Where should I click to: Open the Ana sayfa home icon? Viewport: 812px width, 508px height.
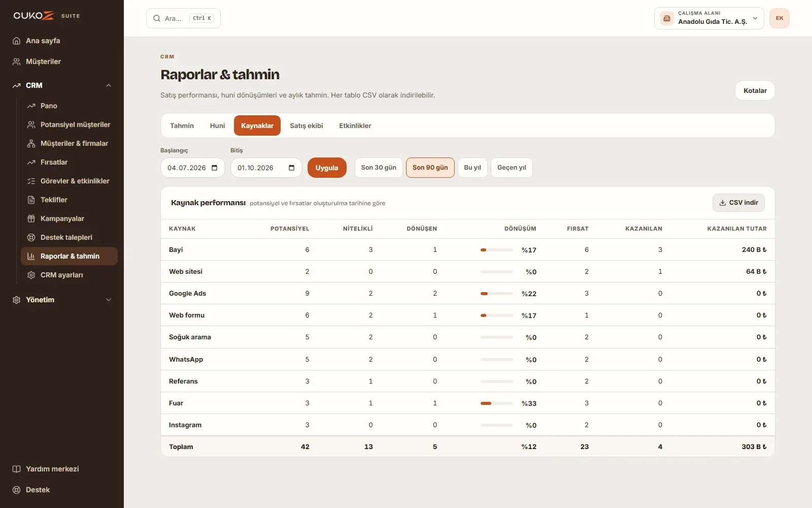click(16, 41)
